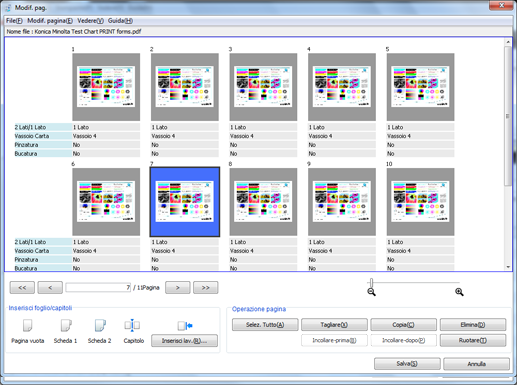The width and height of the screenshot is (517, 385).
Task: Select page 3 thumbnail
Action: [x=263, y=87]
